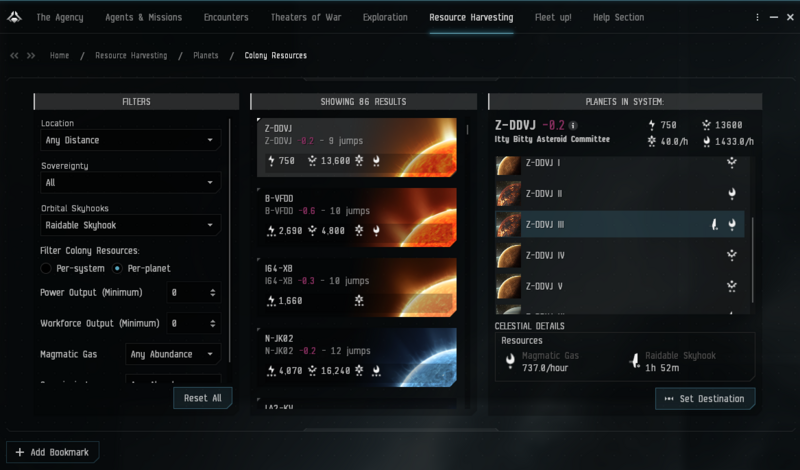800x470 pixels.
Task: Click the workforce icon in the Z-DDVJ I row
Action: (732, 163)
